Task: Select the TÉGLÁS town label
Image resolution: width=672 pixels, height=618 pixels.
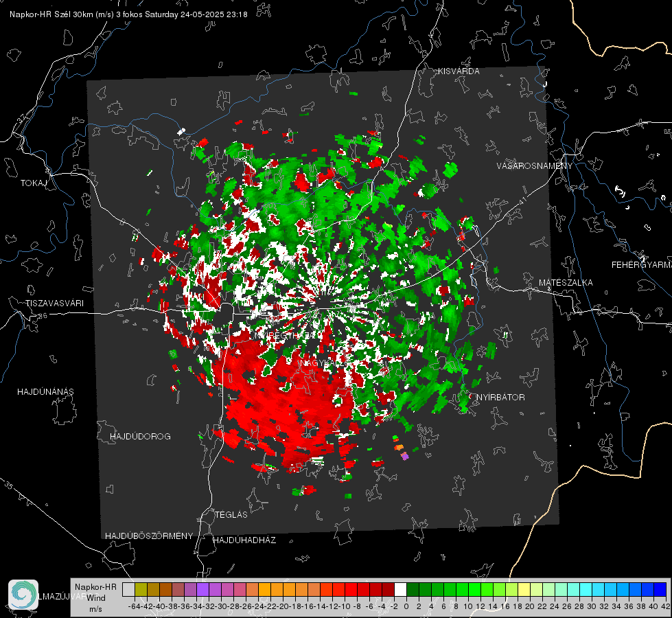Action: click(231, 515)
